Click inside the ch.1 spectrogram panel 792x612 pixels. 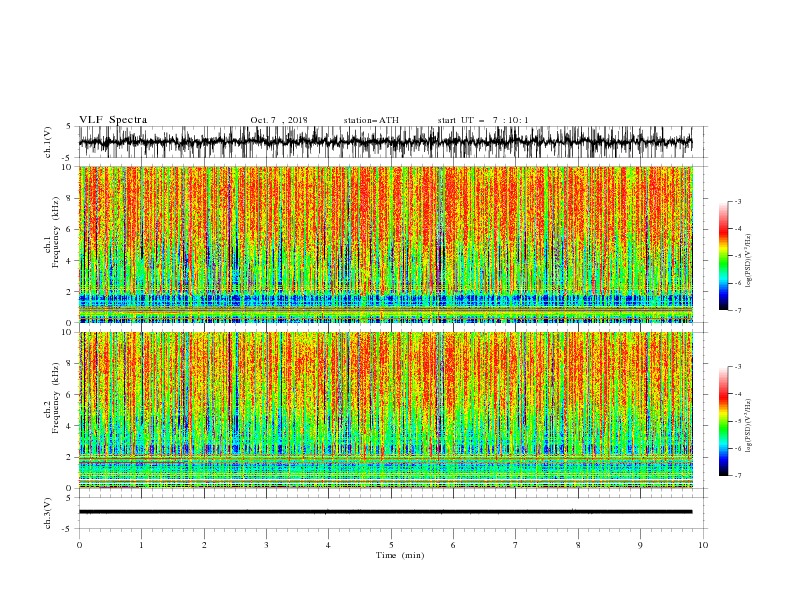coord(385,244)
